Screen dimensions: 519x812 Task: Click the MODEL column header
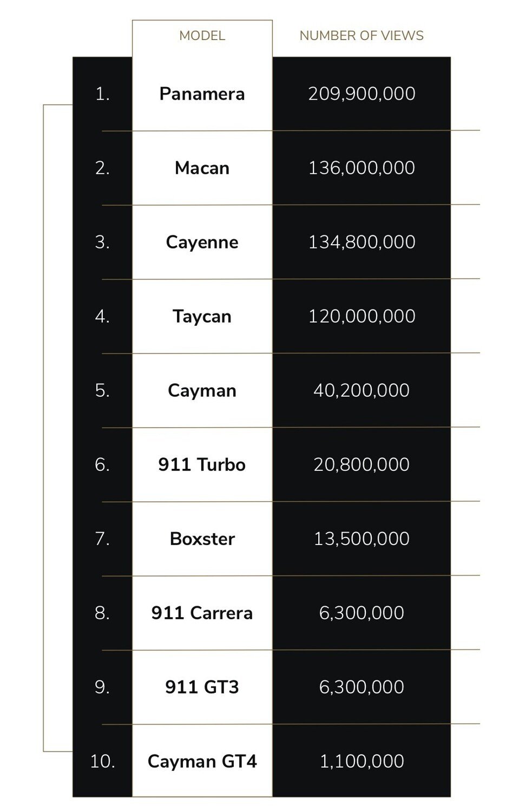(202, 36)
